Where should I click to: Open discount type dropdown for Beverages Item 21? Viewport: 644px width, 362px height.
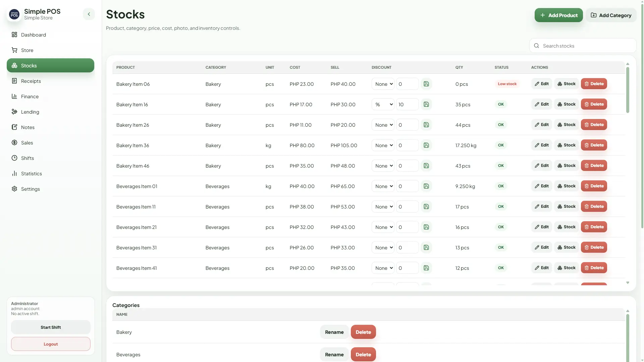[x=383, y=227]
